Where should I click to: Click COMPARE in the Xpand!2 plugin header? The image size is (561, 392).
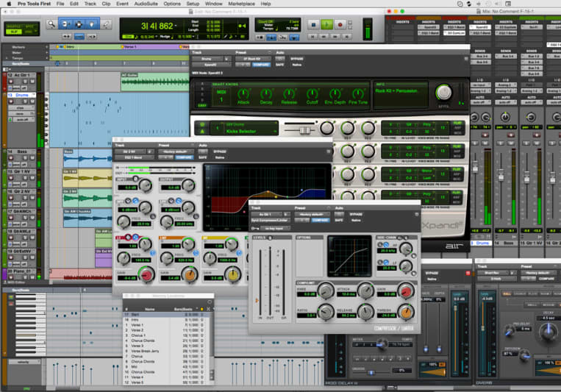261,65
